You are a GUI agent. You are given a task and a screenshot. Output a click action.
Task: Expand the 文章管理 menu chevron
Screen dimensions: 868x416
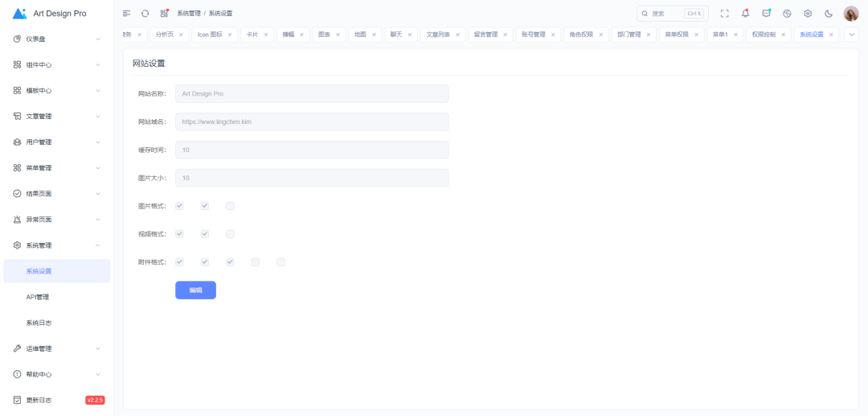coord(98,117)
